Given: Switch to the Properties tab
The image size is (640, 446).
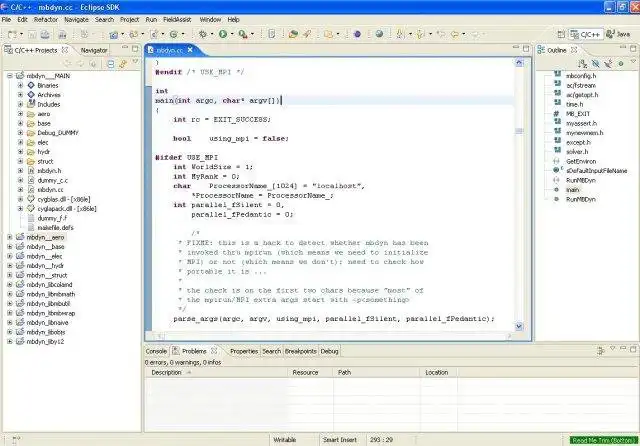Looking at the screenshot, I should pos(244,351).
